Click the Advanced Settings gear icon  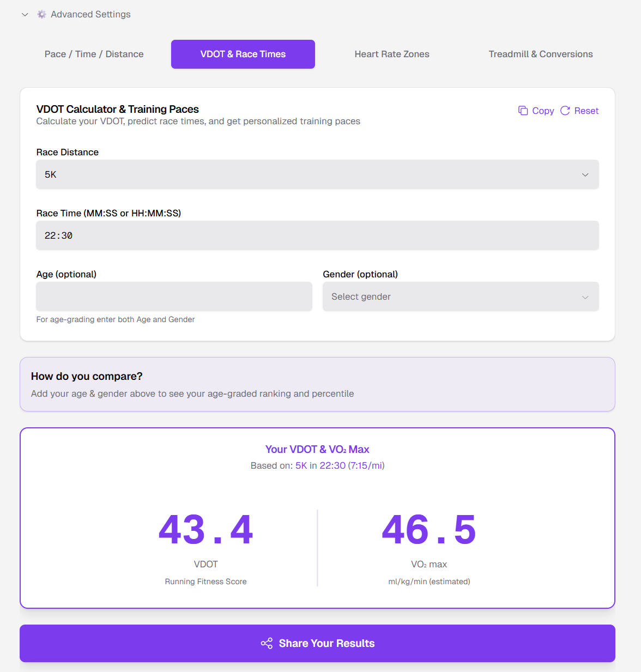click(41, 14)
